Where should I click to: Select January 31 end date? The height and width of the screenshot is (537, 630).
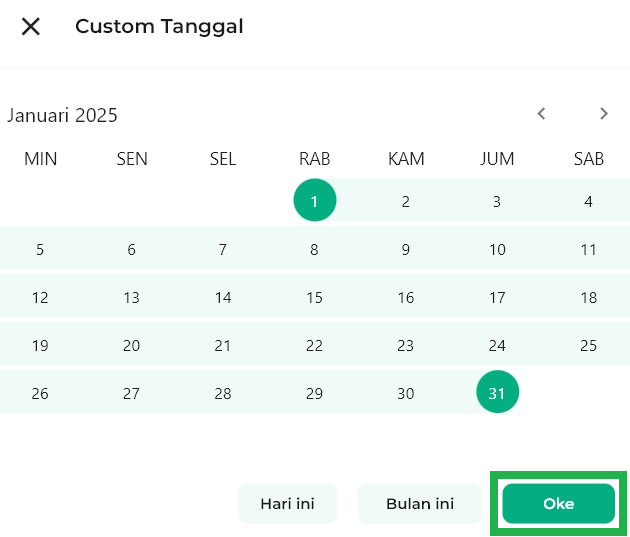497,394
